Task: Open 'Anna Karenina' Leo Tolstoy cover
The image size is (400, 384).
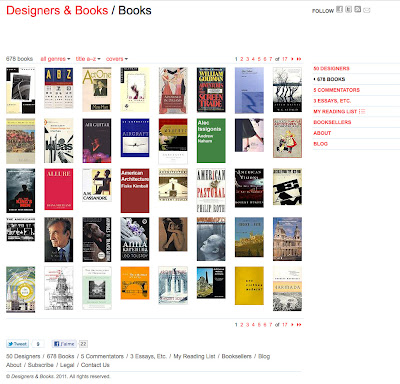Action: coord(135,239)
